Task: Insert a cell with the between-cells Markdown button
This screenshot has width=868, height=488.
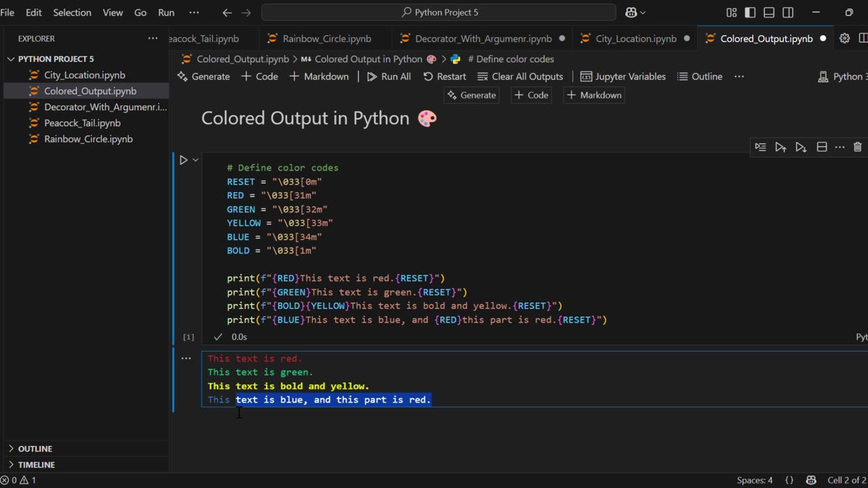Action: pyautogui.click(x=593, y=95)
